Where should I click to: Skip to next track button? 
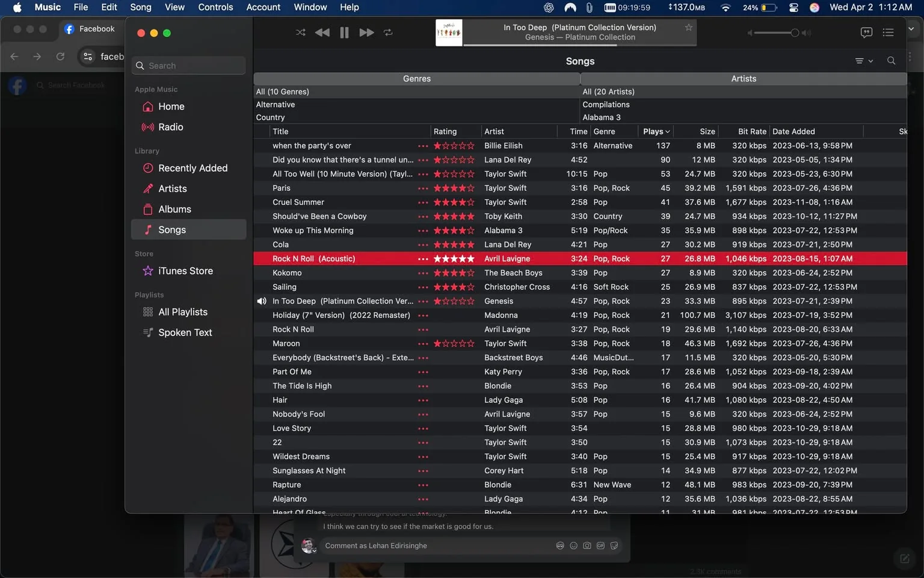(366, 33)
